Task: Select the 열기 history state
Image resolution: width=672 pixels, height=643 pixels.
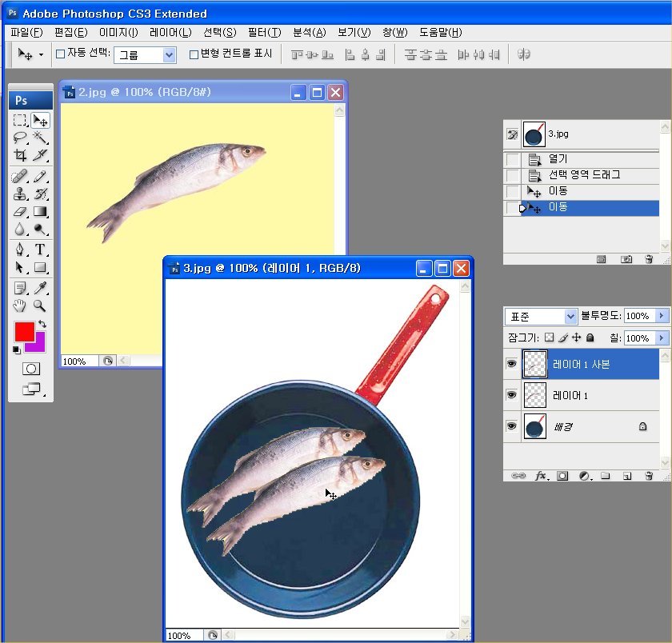Action: click(558, 159)
